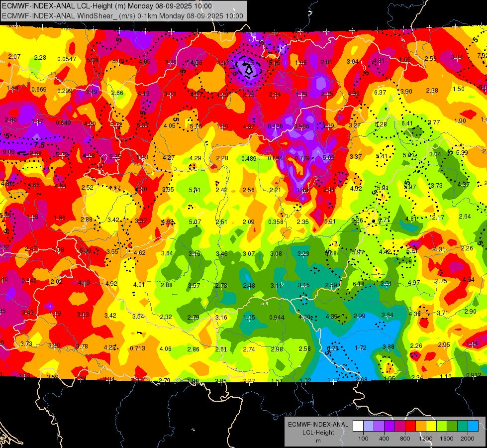Click the 6.18 wind shear value
Screen dimensions: 487x448
click(x=359, y=284)
